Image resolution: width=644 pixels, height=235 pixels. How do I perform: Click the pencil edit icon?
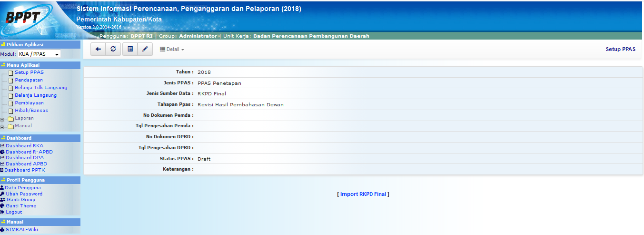point(145,49)
